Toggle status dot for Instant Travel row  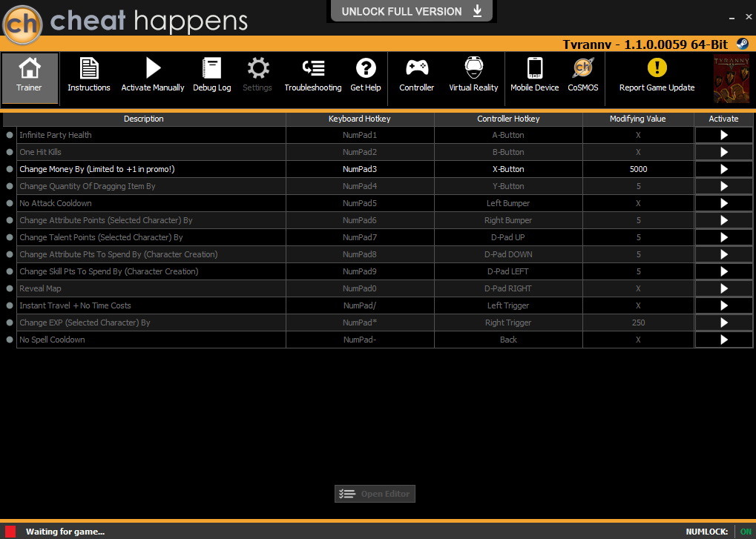9,305
